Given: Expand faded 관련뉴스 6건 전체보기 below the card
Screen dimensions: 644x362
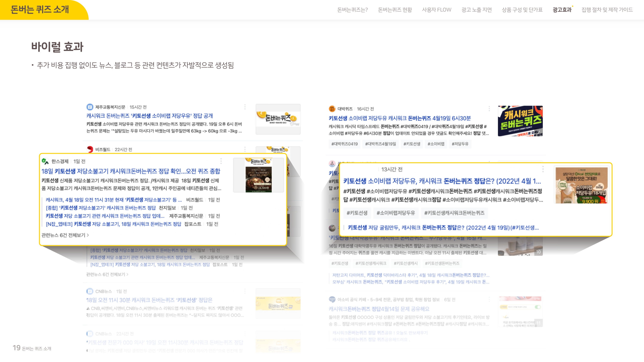Looking at the screenshot, I should (107, 274).
